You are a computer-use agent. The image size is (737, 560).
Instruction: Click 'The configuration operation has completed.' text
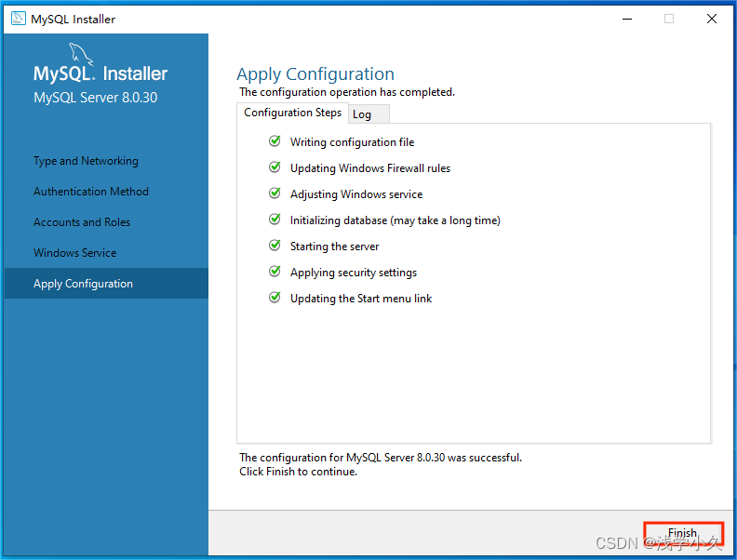pos(347,92)
